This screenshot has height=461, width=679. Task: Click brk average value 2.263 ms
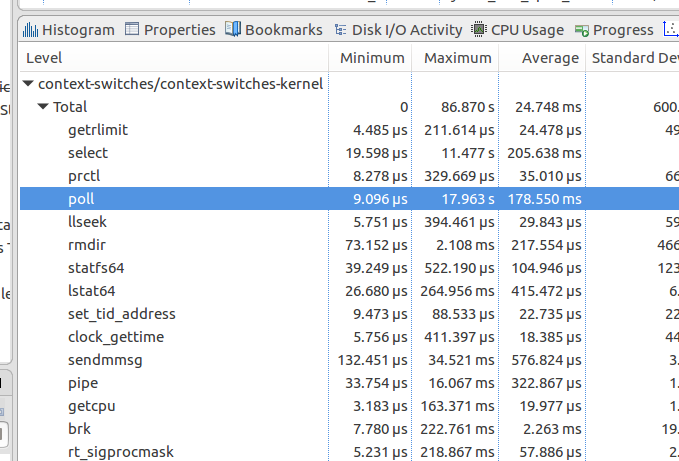[552, 429]
